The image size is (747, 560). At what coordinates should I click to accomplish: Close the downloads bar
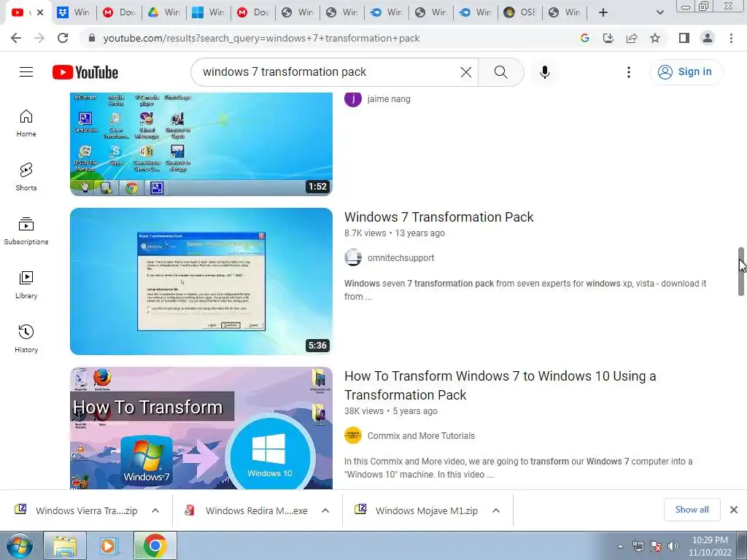734,510
